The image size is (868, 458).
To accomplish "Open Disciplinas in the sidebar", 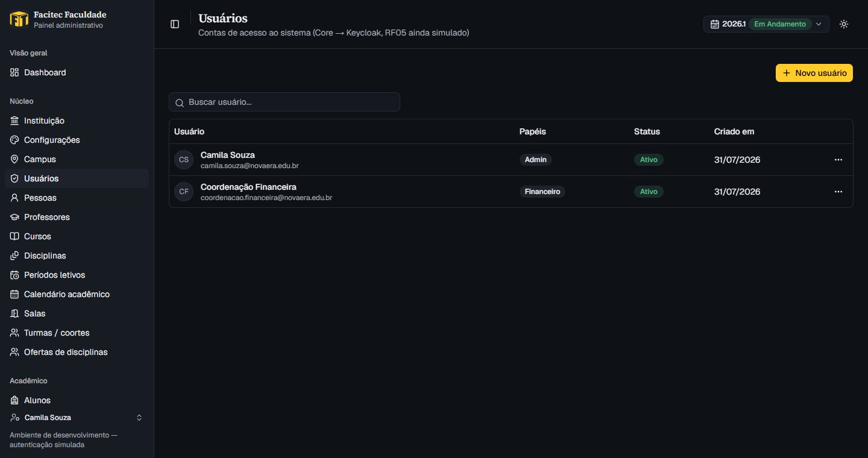I will [x=77, y=256].
